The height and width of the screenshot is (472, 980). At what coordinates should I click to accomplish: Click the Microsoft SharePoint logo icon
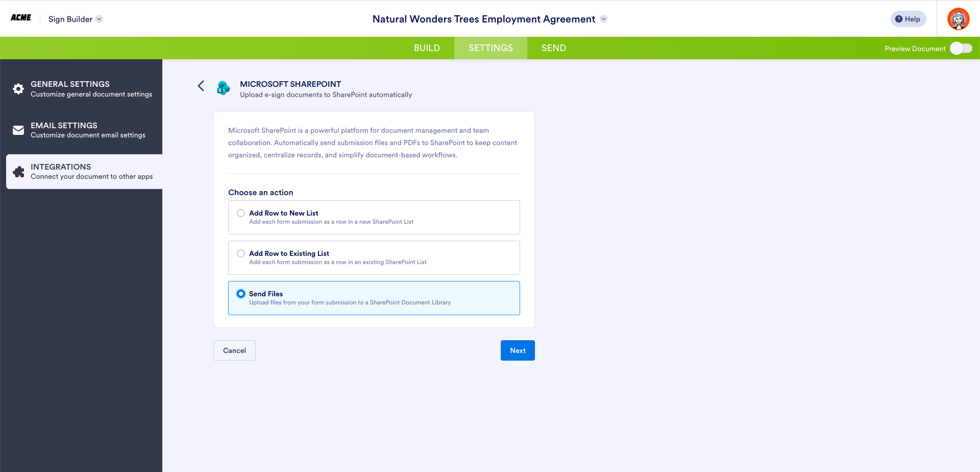[x=223, y=88]
